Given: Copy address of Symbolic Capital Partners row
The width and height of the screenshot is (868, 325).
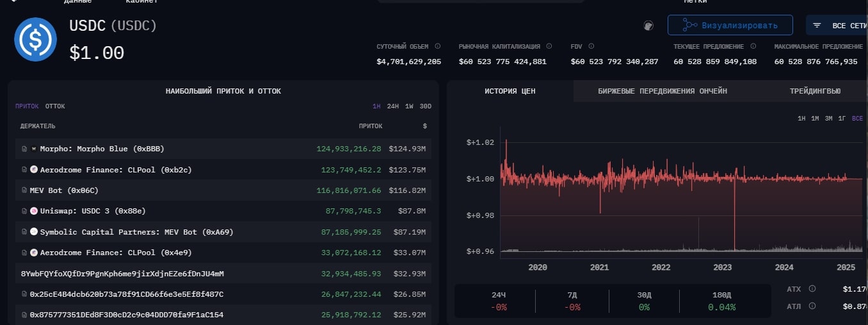Looking at the screenshot, I should tap(24, 232).
